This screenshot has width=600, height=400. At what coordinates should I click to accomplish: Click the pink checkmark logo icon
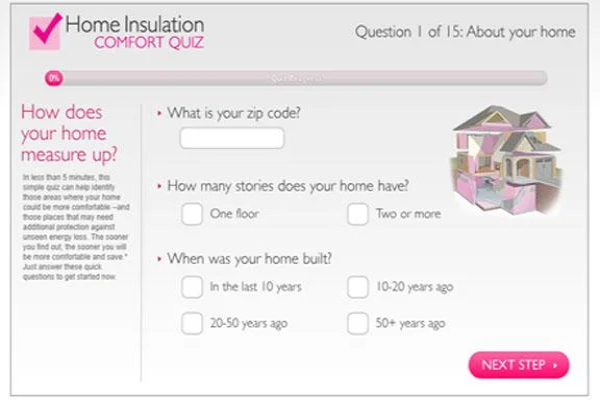pyautogui.click(x=46, y=29)
